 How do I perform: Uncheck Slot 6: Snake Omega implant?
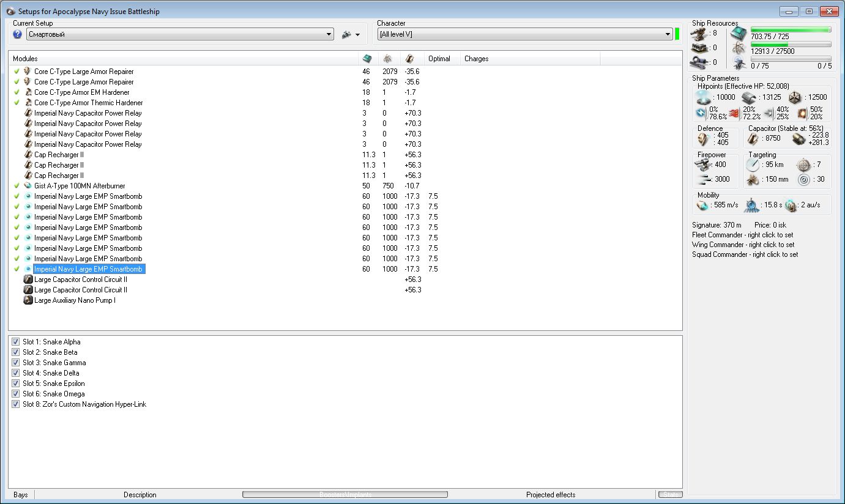[x=16, y=394]
